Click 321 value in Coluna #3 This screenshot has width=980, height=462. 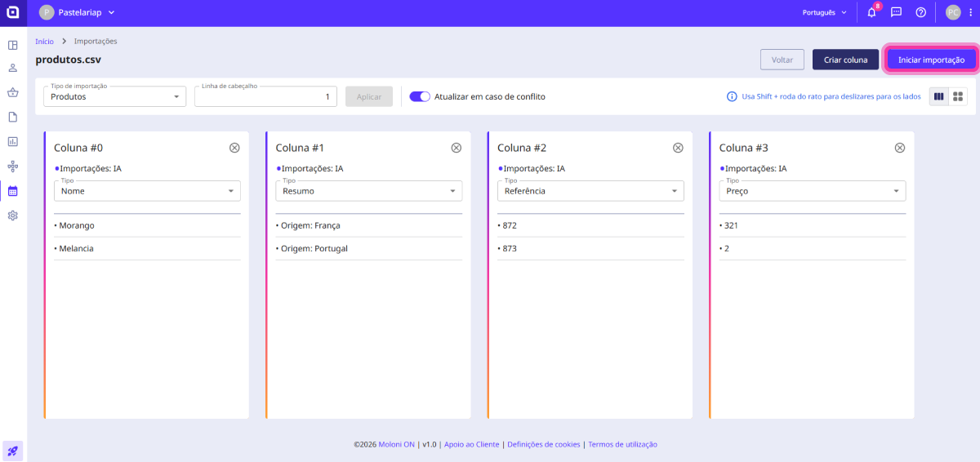point(731,225)
